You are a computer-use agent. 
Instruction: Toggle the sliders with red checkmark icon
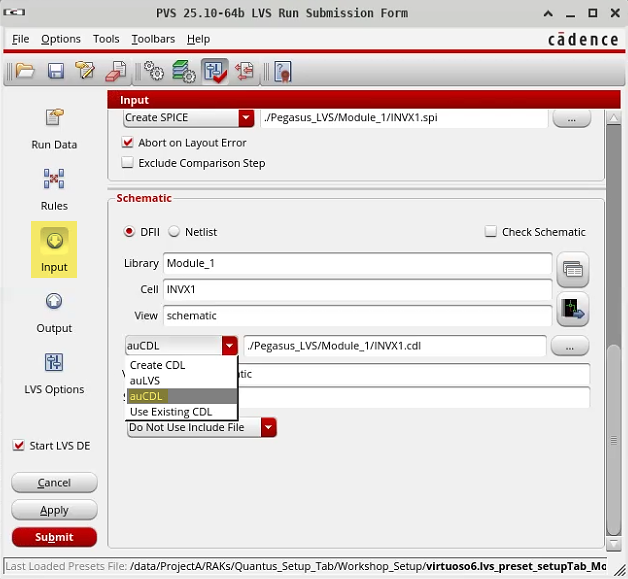[215, 71]
